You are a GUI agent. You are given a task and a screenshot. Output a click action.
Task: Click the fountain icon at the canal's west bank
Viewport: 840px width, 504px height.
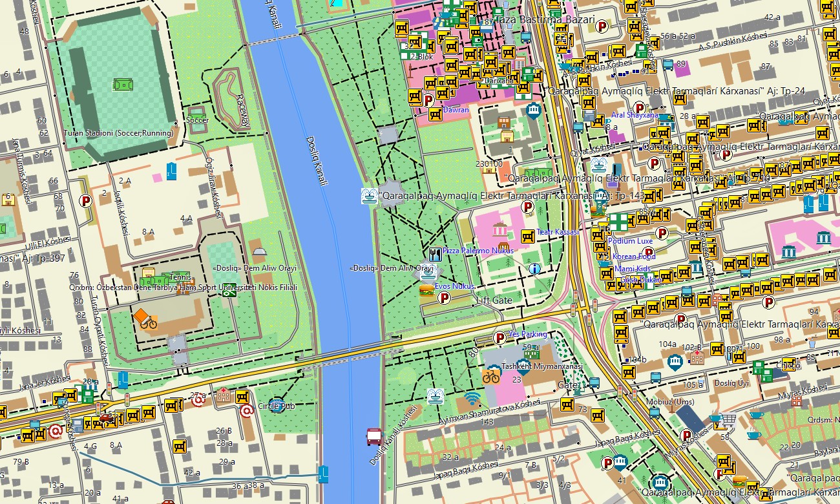[x=369, y=196]
